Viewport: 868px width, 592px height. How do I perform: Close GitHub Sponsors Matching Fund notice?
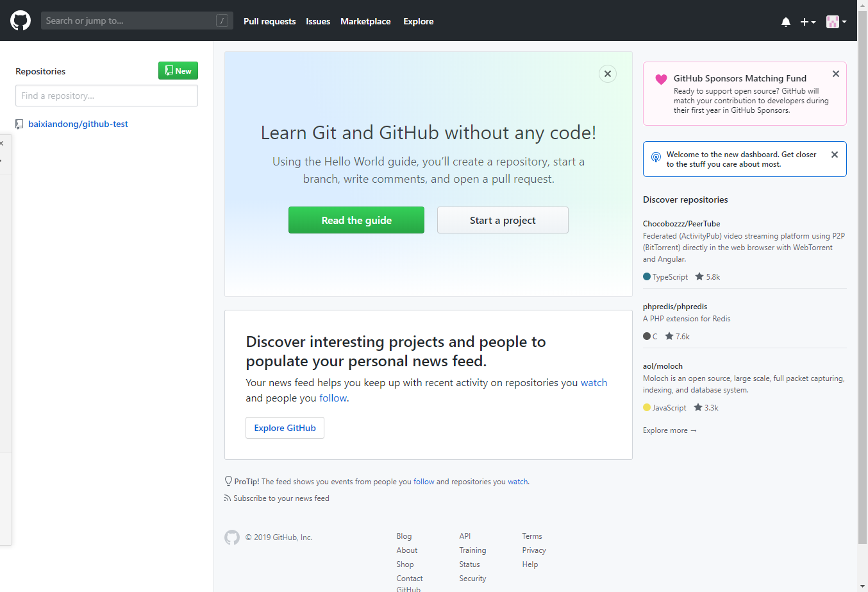pyautogui.click(x=836, y=74)
